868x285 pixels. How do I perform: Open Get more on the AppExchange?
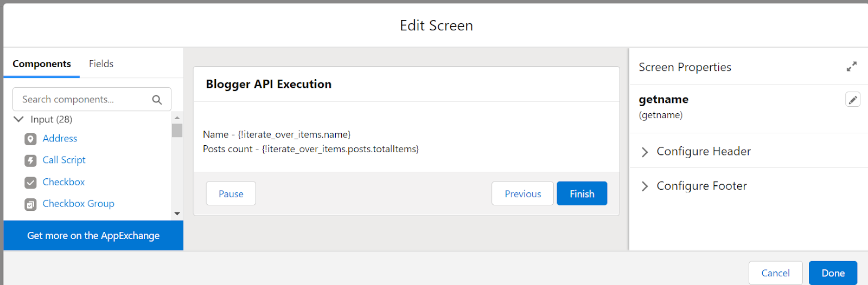coord(93,236)
